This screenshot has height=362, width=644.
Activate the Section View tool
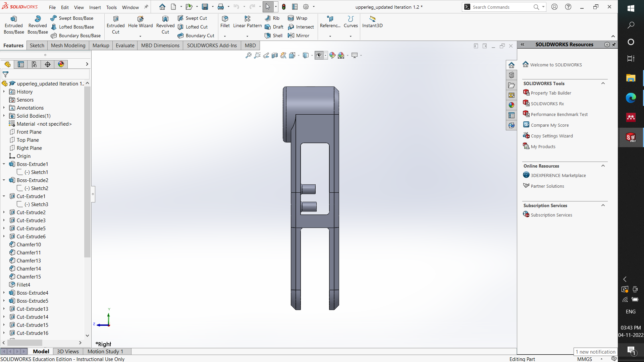pos(275,55)
